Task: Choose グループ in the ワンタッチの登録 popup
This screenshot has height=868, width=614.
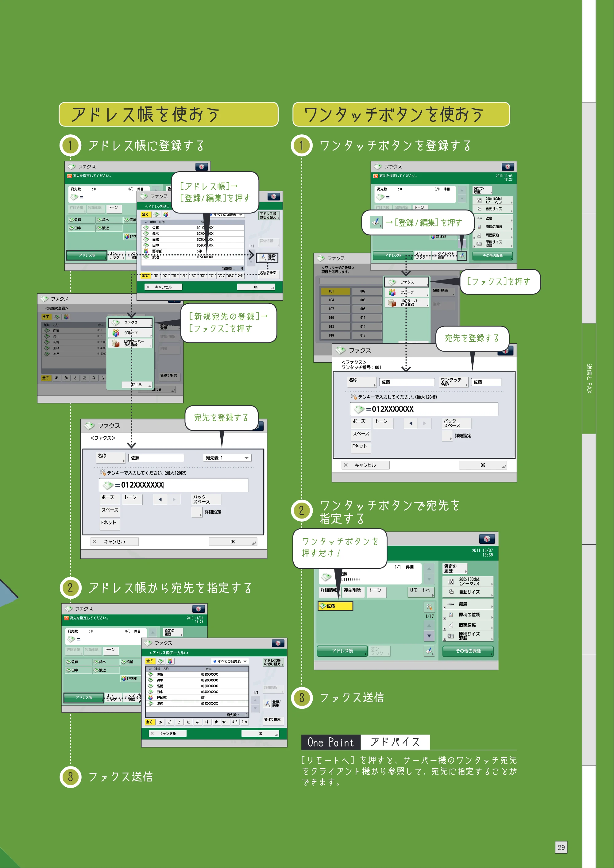Action: 407,292
